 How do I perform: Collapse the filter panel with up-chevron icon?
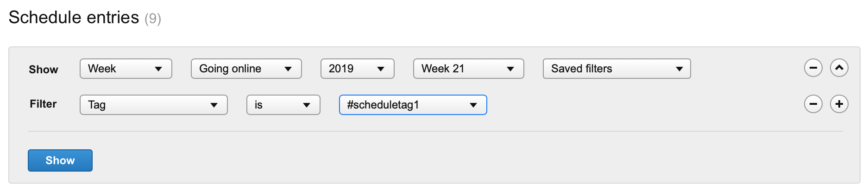tap(839, 68)
